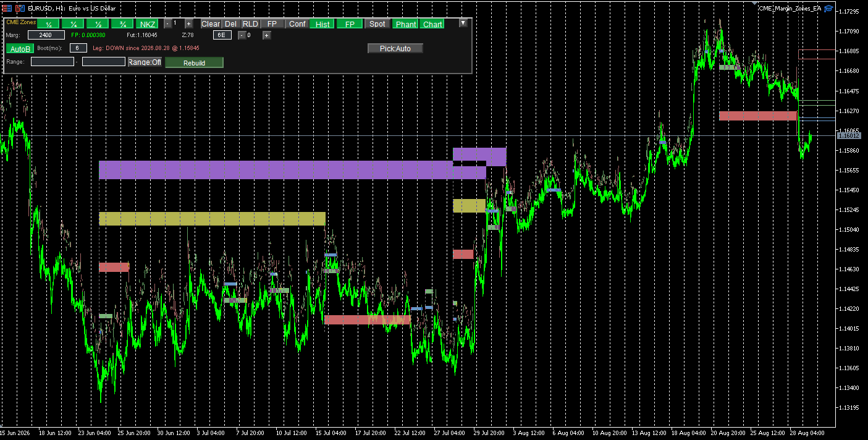Screen dimensions: 868x440
Task: Click the Z:78 readout
Action: point(188,35)
